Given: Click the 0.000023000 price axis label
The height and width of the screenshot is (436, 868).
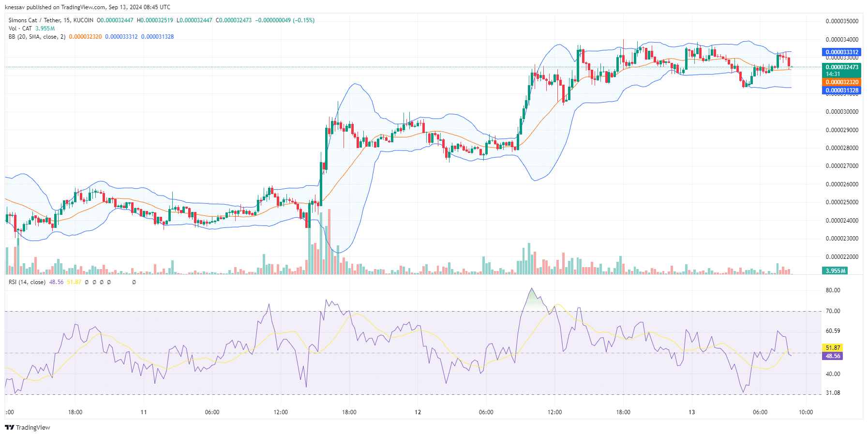Looking at the screenshot, I should point(842,239).
